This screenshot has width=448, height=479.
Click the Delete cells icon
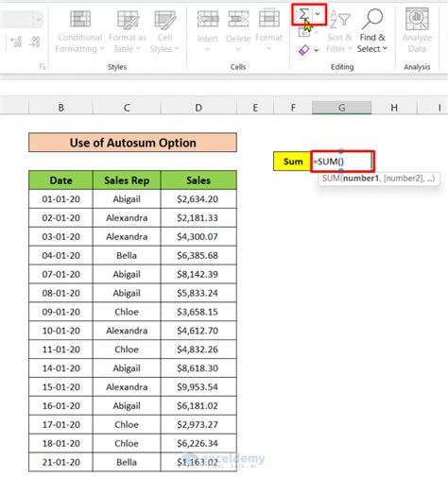coord(238,31)
